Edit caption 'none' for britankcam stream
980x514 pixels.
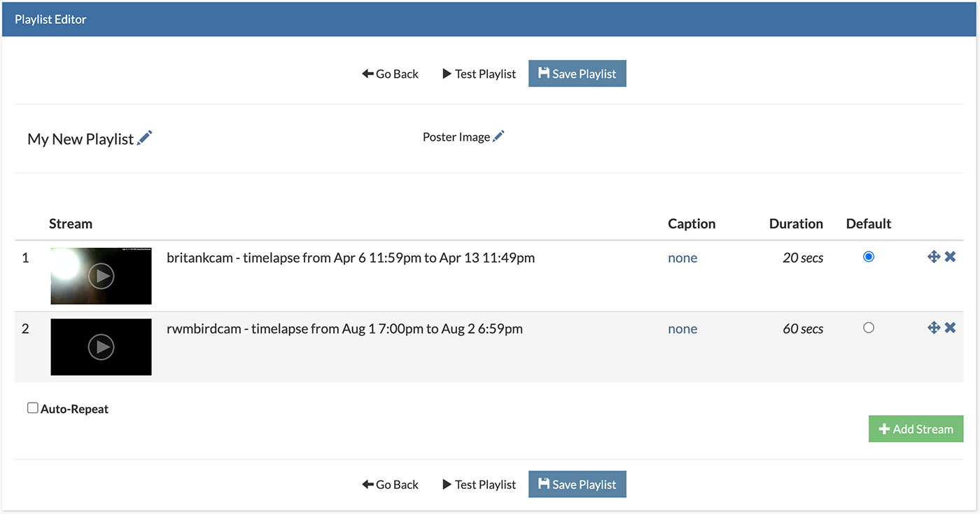[682, 258]
